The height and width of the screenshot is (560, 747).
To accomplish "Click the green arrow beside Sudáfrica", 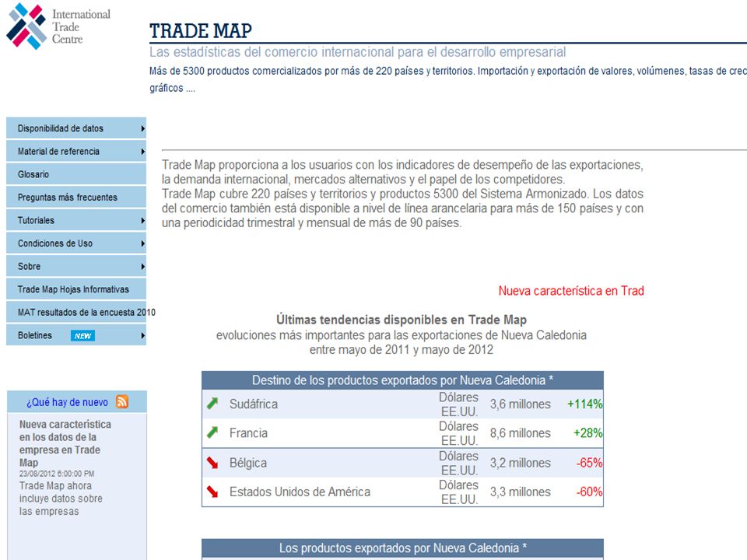I will [x=212, y=404].
